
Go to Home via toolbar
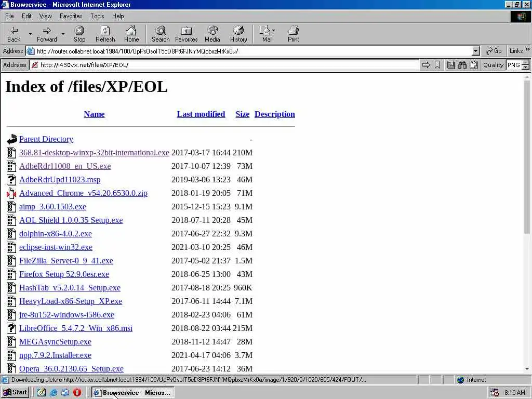coord(131,34)
